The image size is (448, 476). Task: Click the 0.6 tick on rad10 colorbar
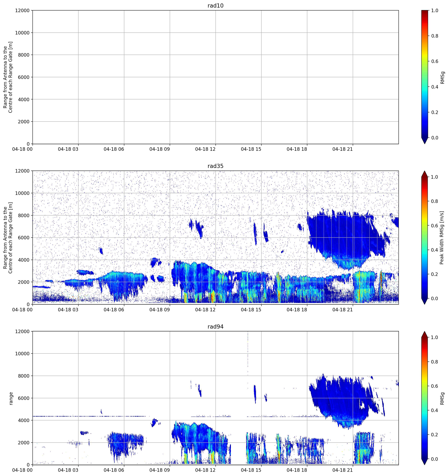point(435,61)
